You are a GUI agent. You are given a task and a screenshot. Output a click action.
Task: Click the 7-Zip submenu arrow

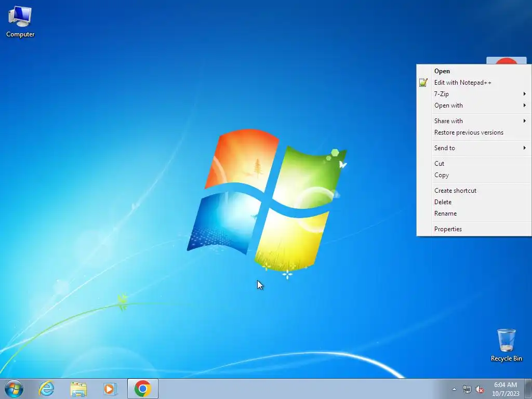click(x=525, y=94)
